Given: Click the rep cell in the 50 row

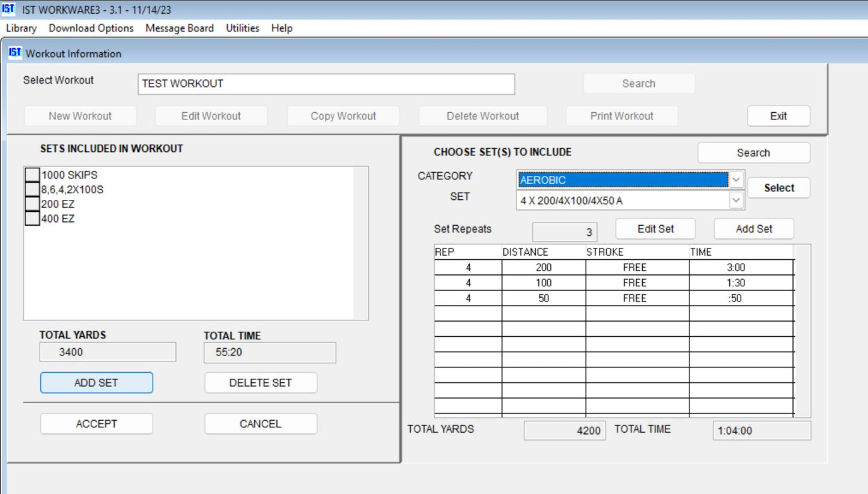Looking at the screenshot, I should (x=468, y=298).
